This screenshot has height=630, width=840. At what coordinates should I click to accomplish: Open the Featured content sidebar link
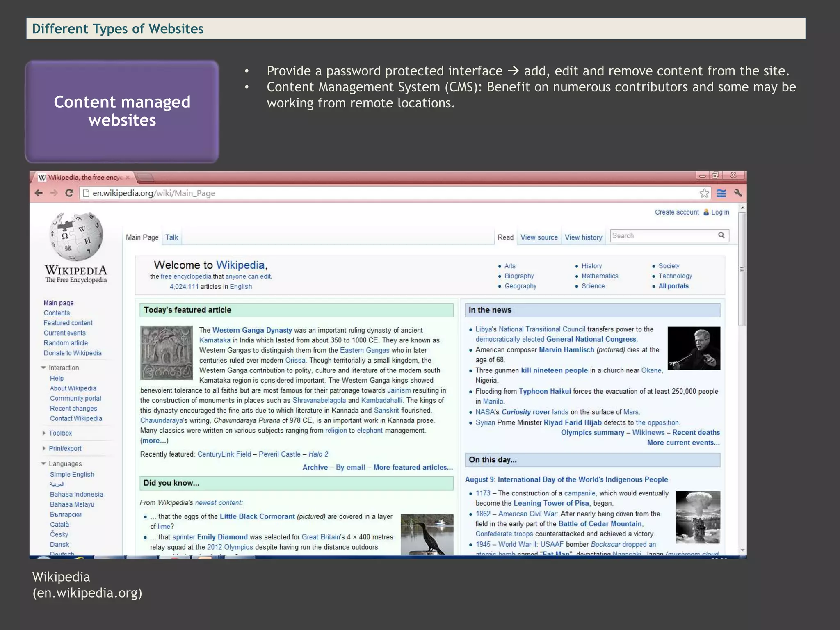click(x=68, y=323)
